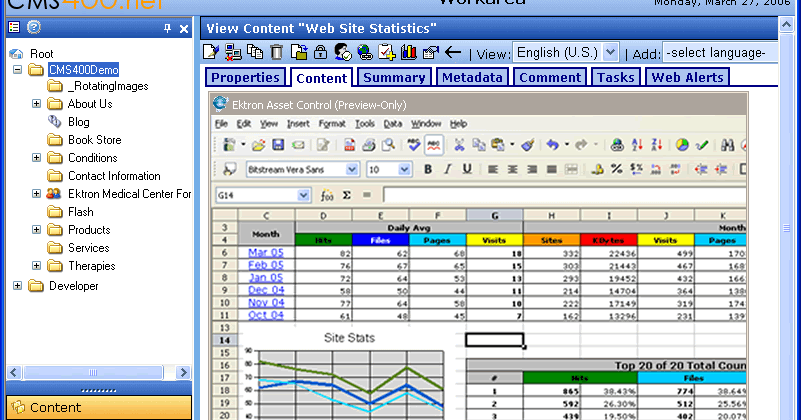Click the Print icon in spreadsheet toolbar
The width and height of the screenshot is (801, 420).
click(x=368, y=145)
